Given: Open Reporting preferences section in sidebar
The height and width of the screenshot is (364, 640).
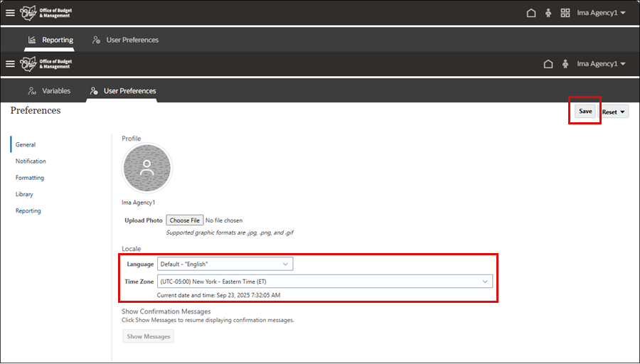Looking at the screenshot, I should coord(28,210).
